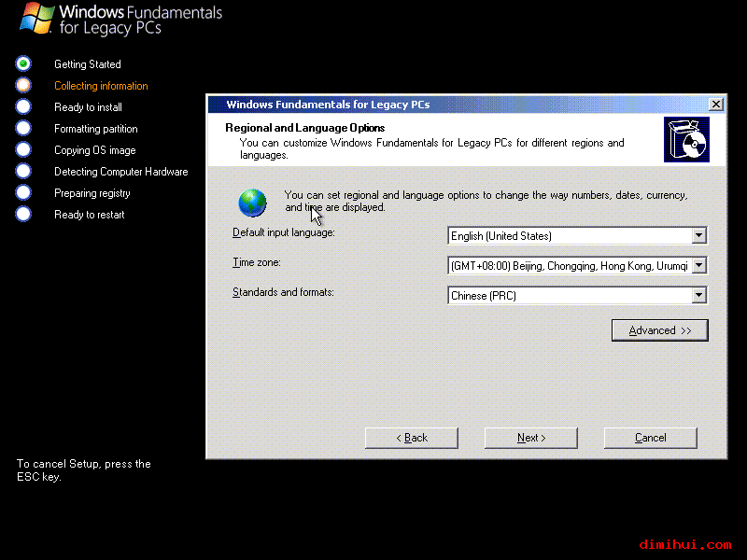Select the English (United States) combo box
Screen dimensions: 747x560
577,236
